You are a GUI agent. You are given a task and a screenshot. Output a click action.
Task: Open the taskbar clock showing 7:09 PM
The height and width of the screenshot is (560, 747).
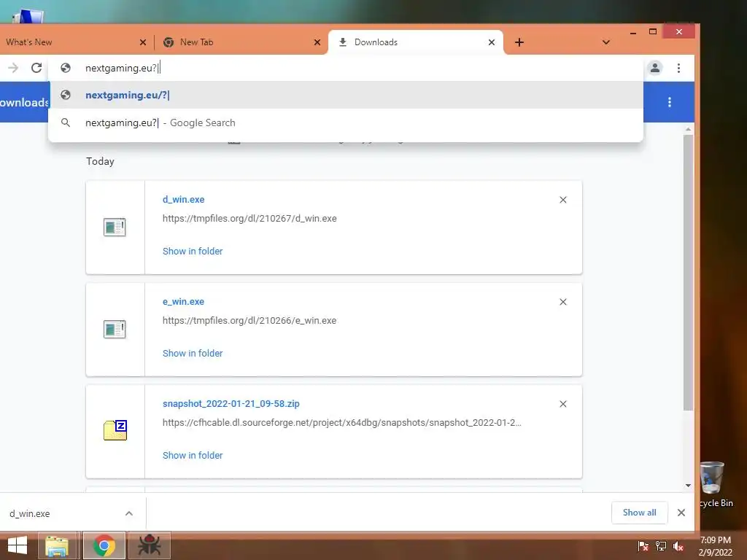click(715, 546)
